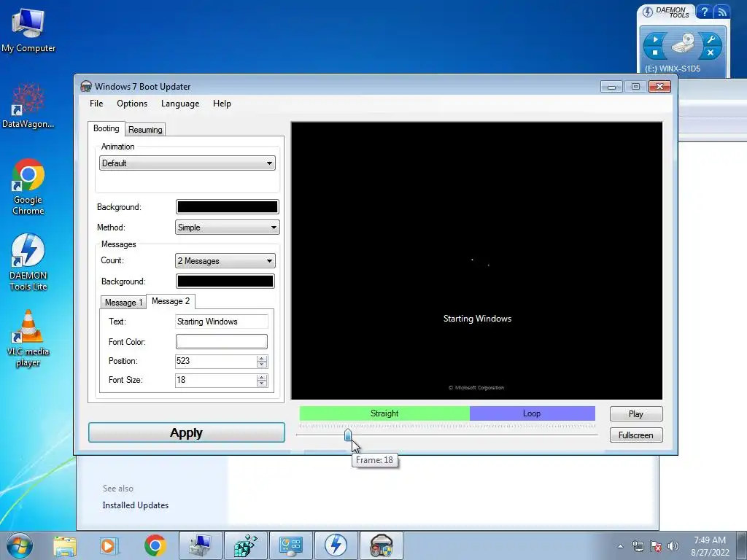The height and width of the screenshot is (560, 747).
Task: Open the Installed Updates link in background window
Action: point(135,505)
